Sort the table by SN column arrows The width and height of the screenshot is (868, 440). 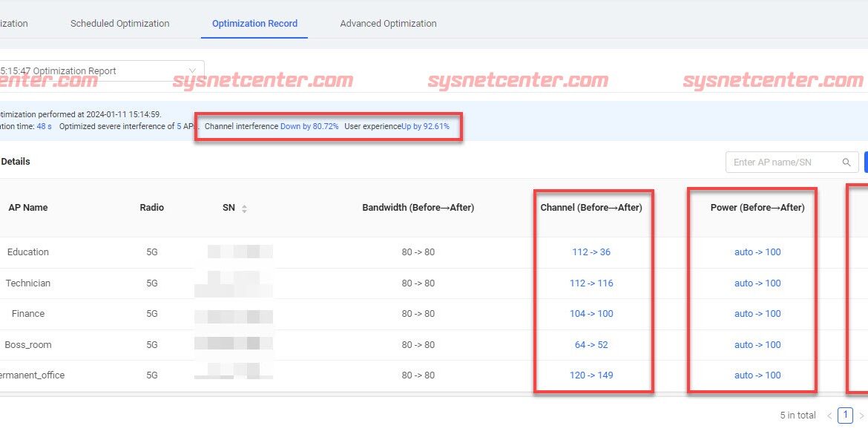coord(244,208)
